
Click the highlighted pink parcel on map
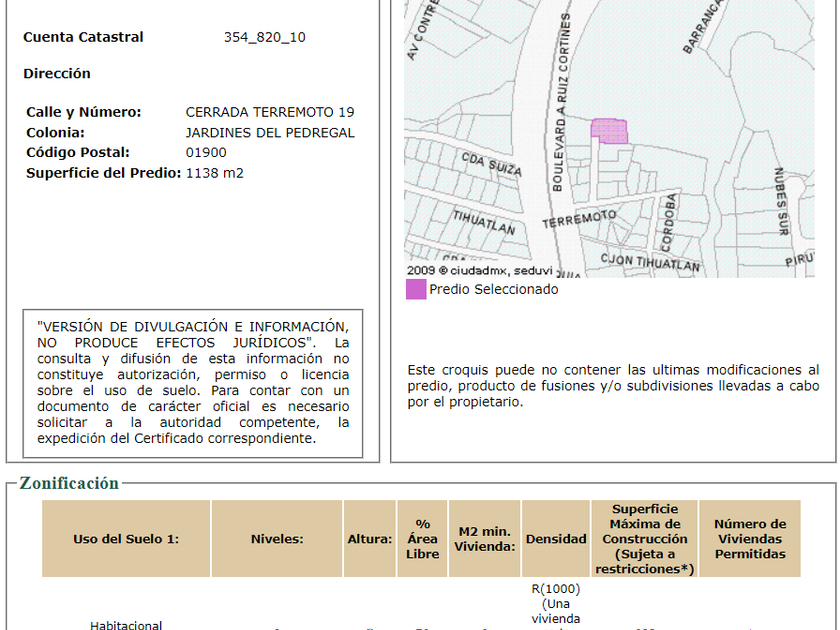click(610, 131)
